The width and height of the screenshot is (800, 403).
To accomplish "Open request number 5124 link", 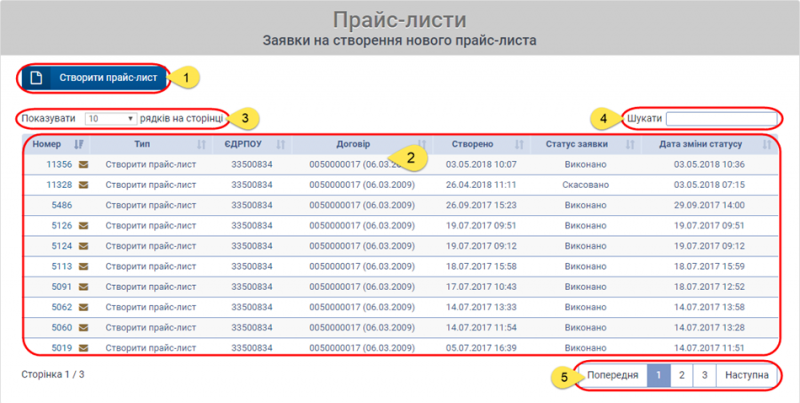I will point(62,246).
